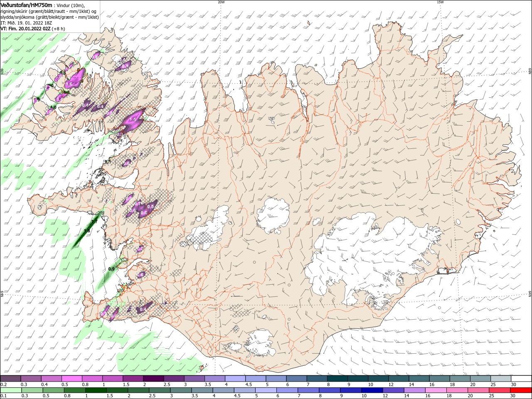Image resolution: width=532 pixels, height=399 pixels.
Task: Pick the deep blue bottom-row swatch between 10 and 12
Action: point(373,390)
